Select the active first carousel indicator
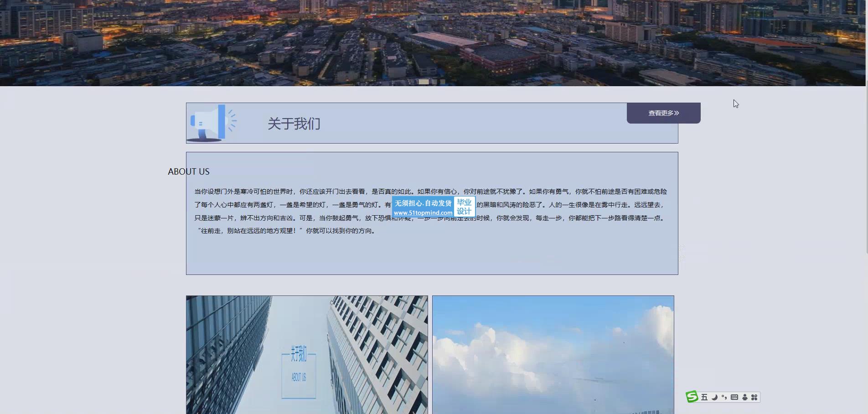868x414 pixels. pyautogui.click(x=424, y=82)
